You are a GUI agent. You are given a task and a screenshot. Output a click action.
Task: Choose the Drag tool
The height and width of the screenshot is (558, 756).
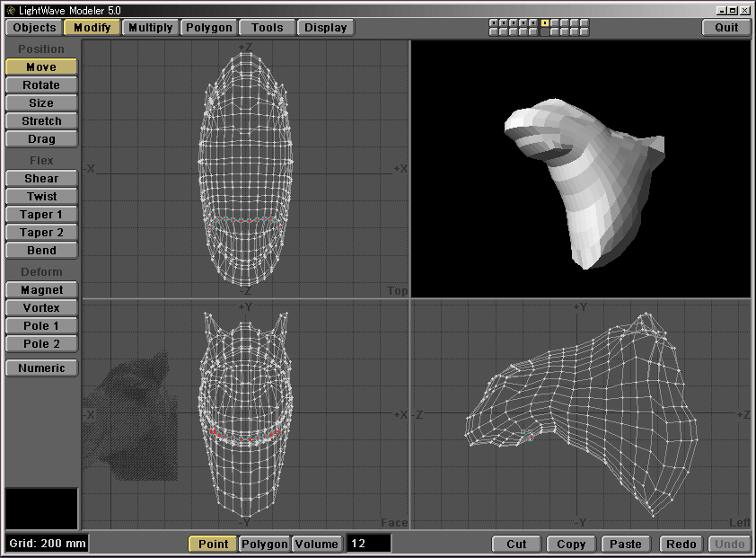(x=41, y=139)
